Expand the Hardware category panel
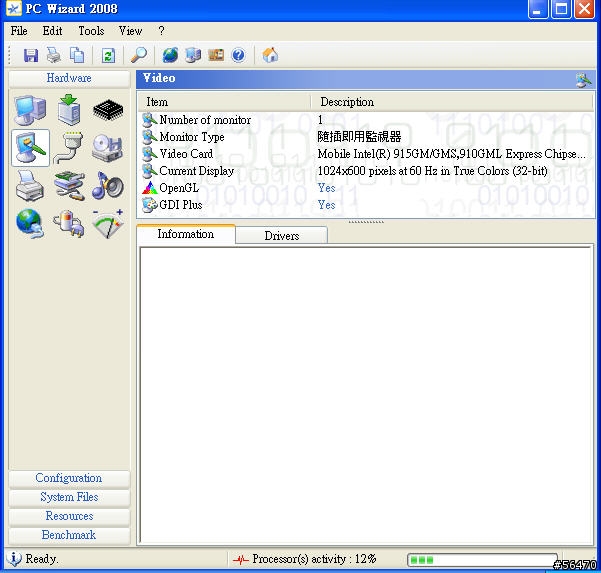601x573 pixels. click(69, 78)
